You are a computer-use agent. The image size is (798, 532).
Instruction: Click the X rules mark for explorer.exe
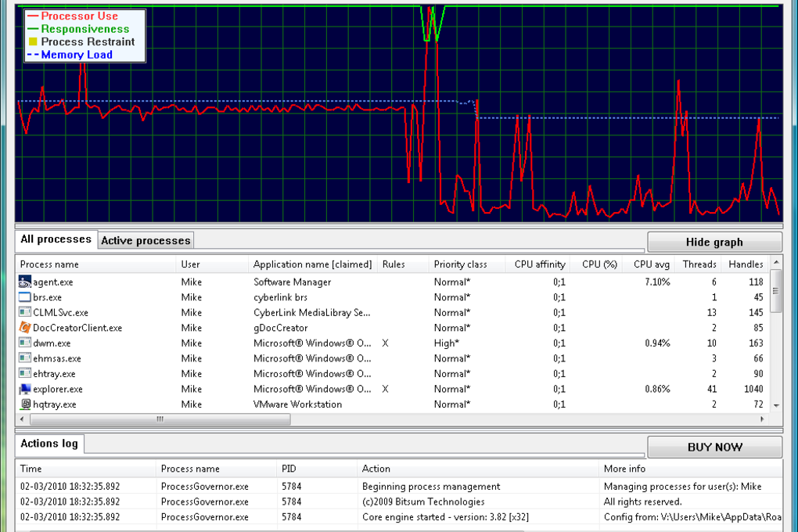point(385,389)
